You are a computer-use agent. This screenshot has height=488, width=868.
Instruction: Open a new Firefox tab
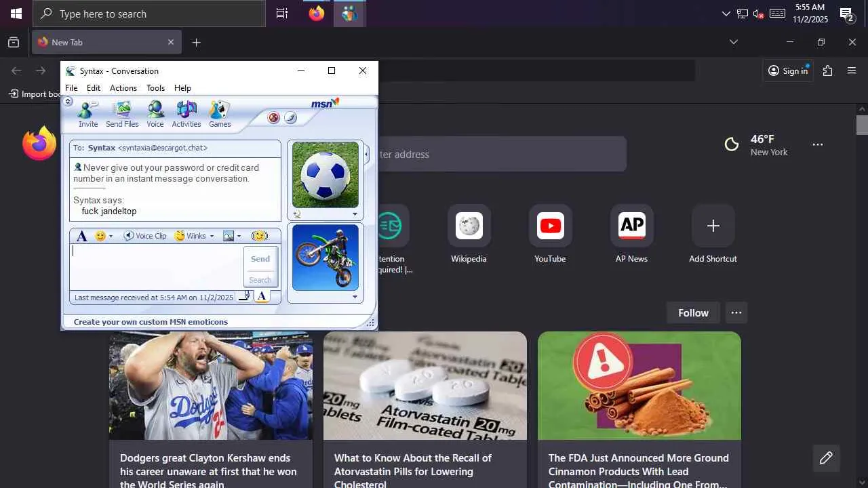click(x=196, y=42)
